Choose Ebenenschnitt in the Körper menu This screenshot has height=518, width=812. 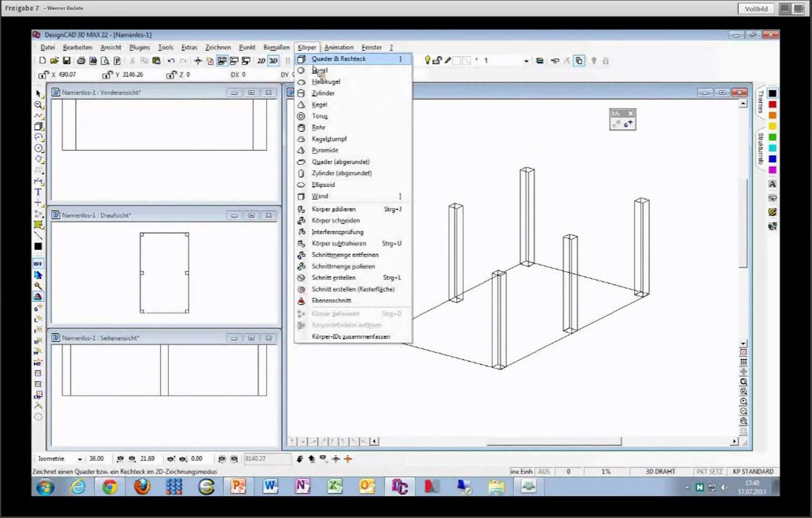[x=332, y=300]
